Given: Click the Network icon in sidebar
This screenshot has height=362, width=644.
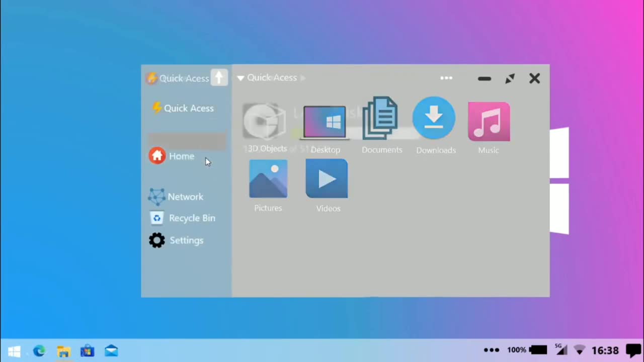Looking at the screenshot, I should pyautogui.click(x=156, y=197).
